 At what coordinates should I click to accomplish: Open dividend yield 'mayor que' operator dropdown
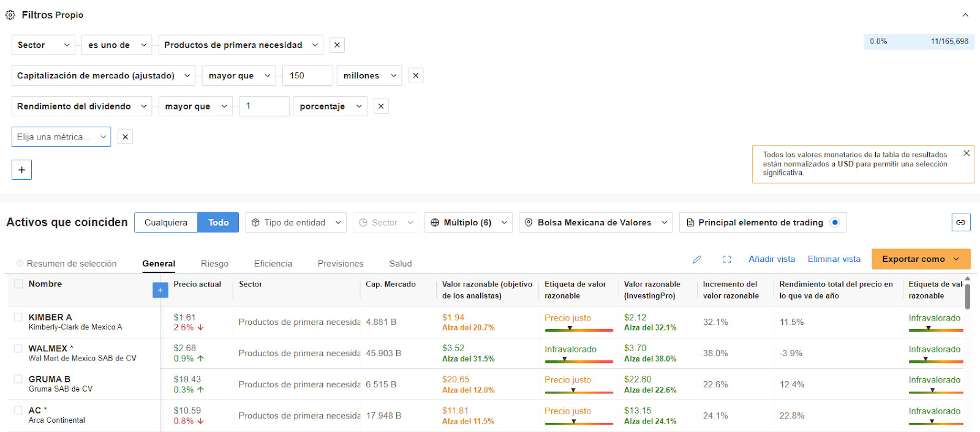[195, 106]
